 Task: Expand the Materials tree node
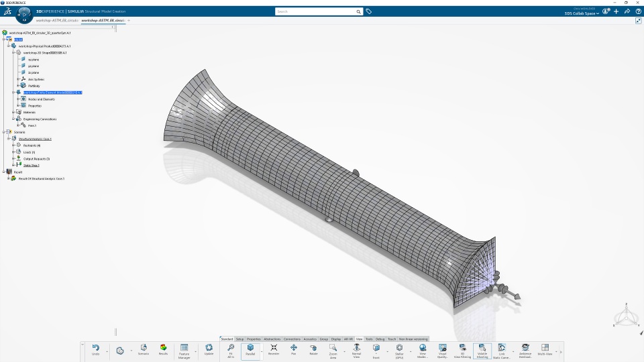(13, 112)
